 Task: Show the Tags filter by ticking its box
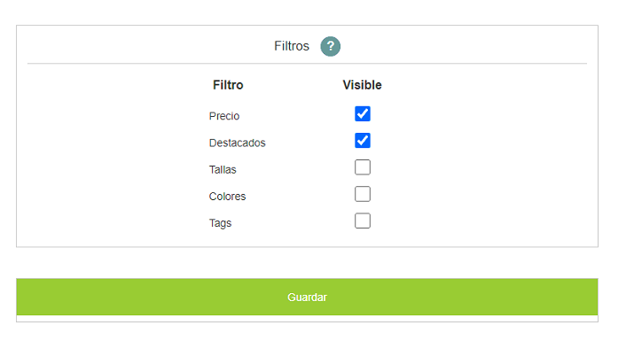click(363, 221)
